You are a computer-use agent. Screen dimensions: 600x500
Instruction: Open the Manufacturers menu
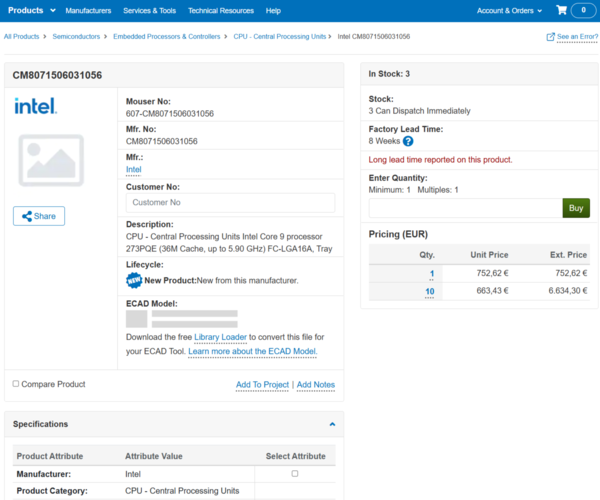88,11
